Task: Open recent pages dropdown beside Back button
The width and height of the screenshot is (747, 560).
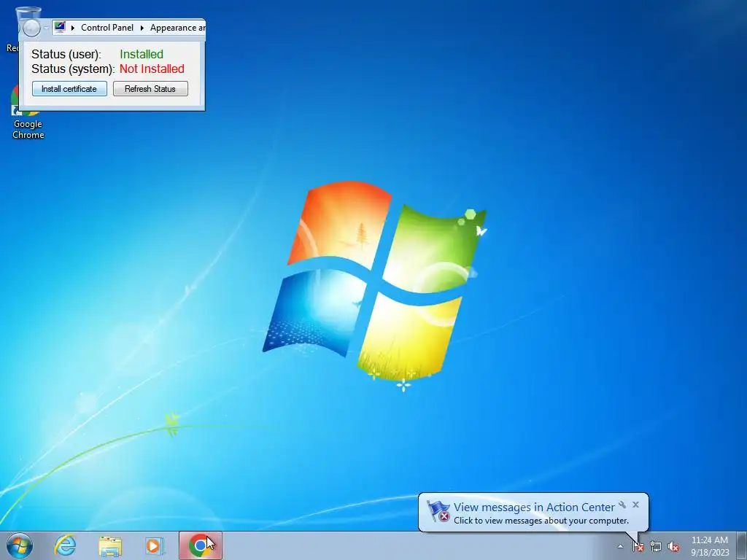Action: pos(46,28)
